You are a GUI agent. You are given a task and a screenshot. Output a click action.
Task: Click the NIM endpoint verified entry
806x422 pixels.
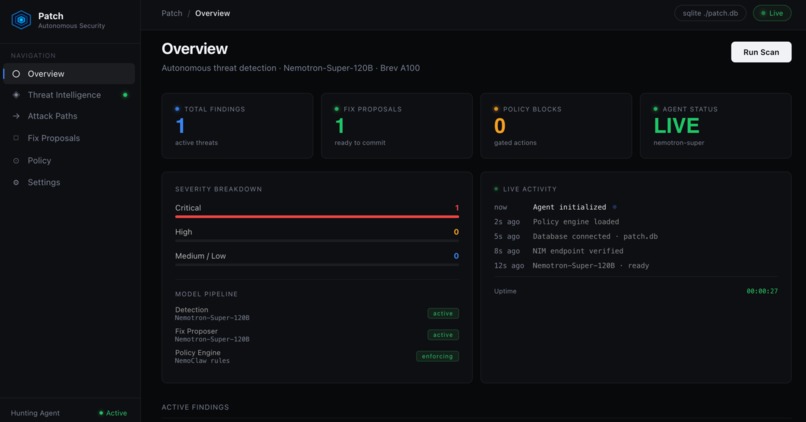coord(578,251)
